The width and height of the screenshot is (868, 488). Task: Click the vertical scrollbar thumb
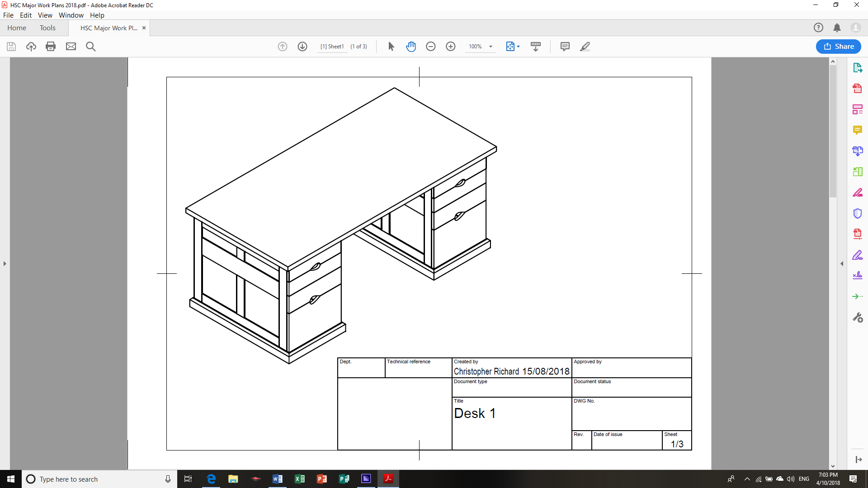pos(833,131)
